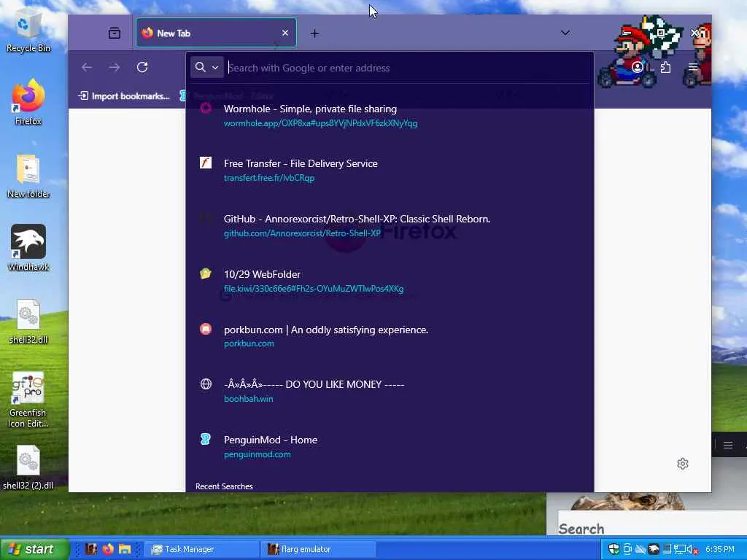Image resolution: width=747 pixels, height=560 pixels.
Task: Click the muted volume tray icon
Action: 693,549
